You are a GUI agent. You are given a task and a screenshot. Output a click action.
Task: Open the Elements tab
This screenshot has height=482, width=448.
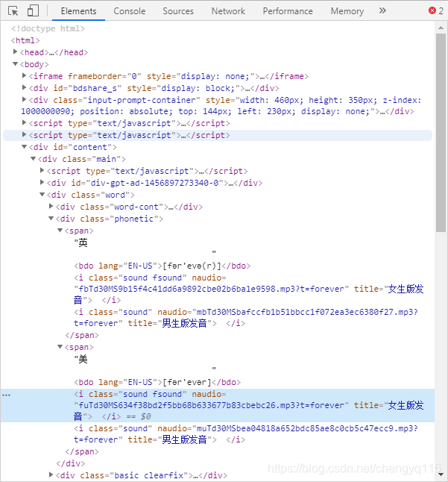pos(78,11)
